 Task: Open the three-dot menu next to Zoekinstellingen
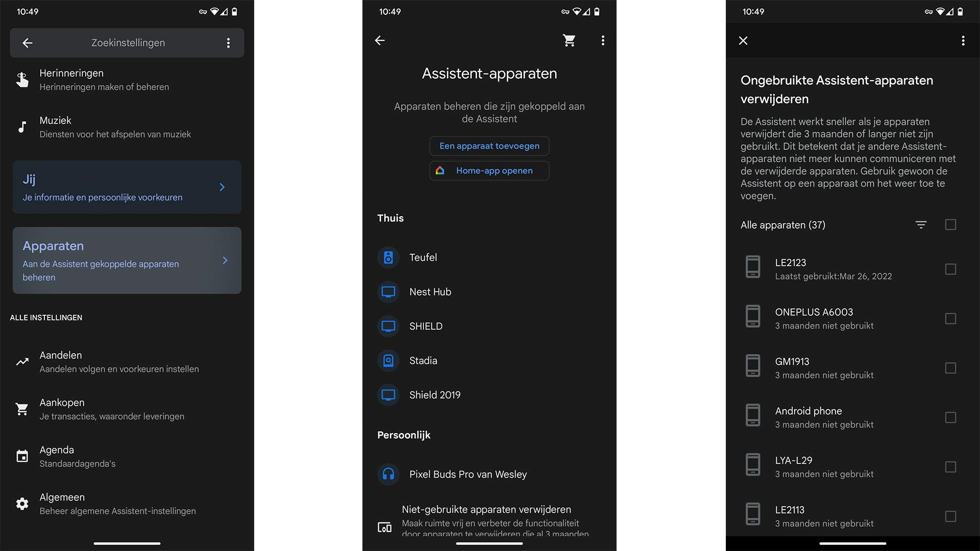click(228, 43)
